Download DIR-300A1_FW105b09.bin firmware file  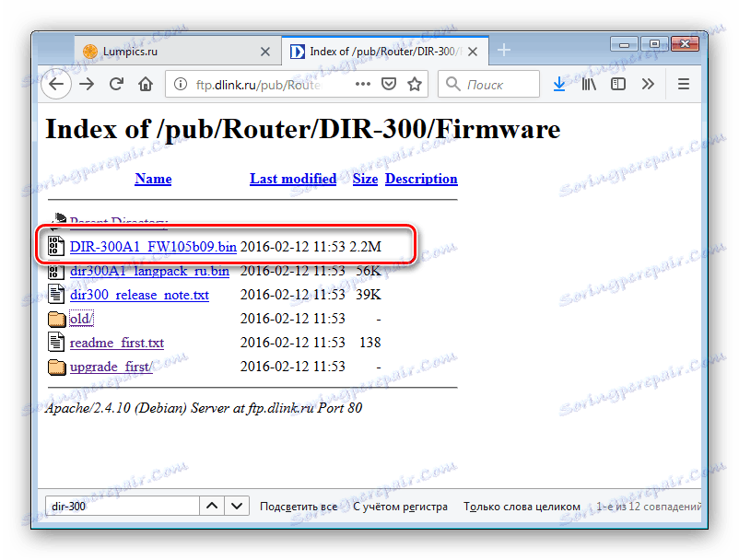point(153,247)
